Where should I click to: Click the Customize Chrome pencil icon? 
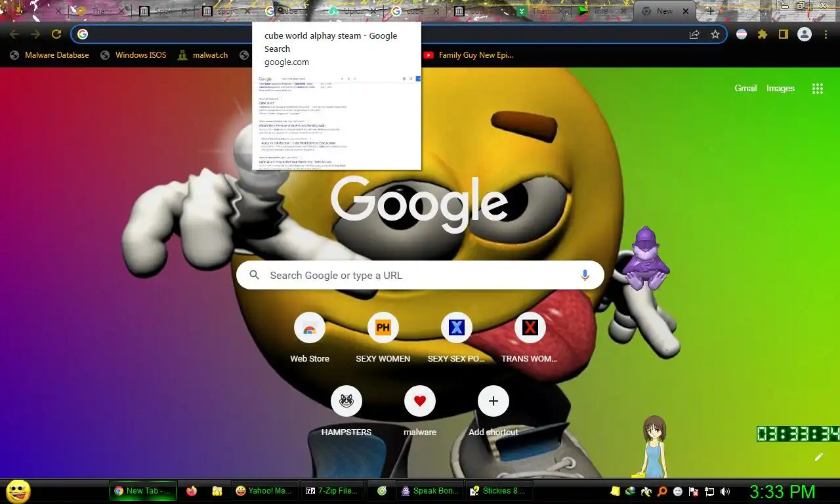click(818, 457)
